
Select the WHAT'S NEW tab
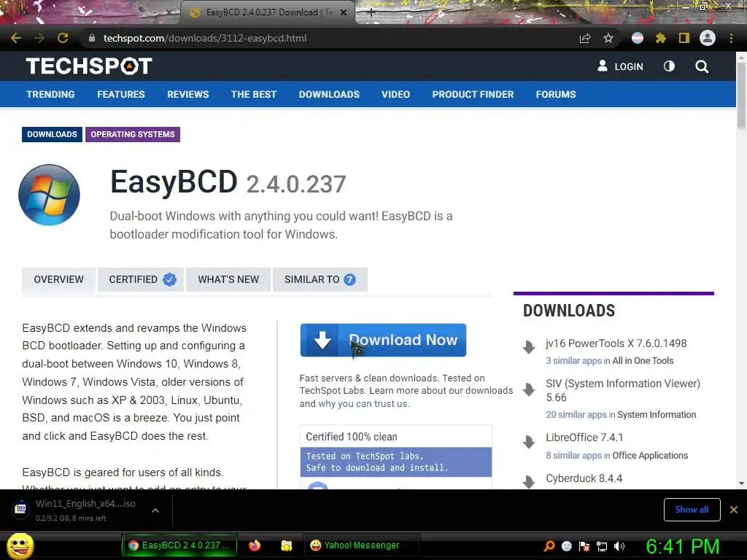tap(228, 279)
